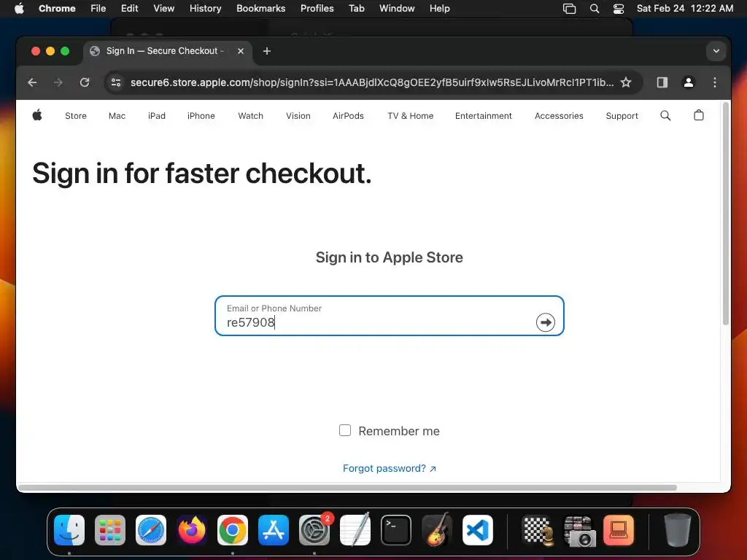This screenshot has width=747, height=560.
Task: Reload the page with the refresh icon
Action: click(85, 82)
